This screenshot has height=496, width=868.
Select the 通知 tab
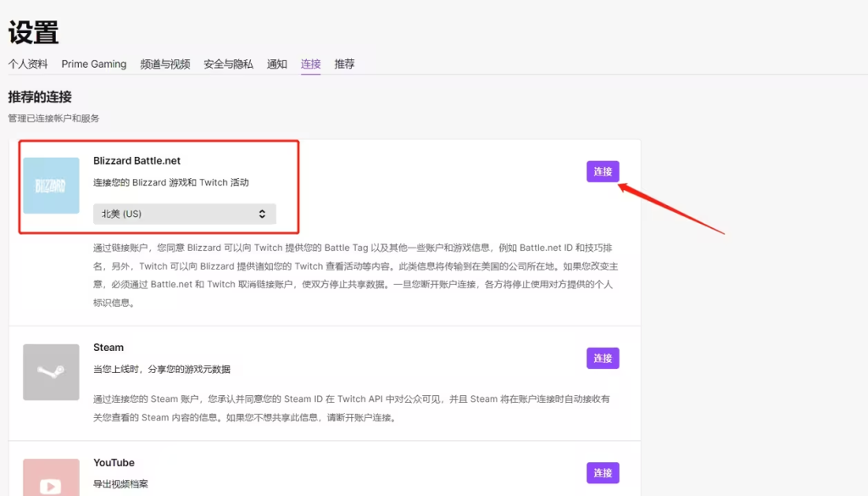277,64
